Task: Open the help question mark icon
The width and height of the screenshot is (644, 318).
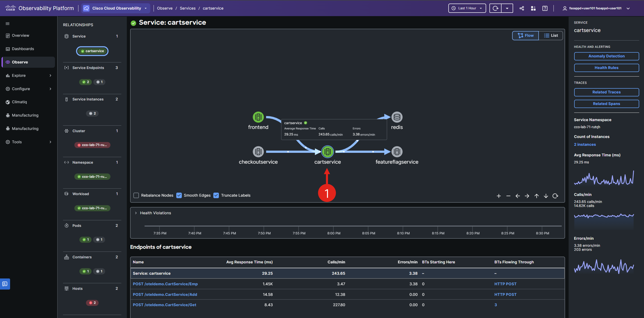Action: coord(545,8)
